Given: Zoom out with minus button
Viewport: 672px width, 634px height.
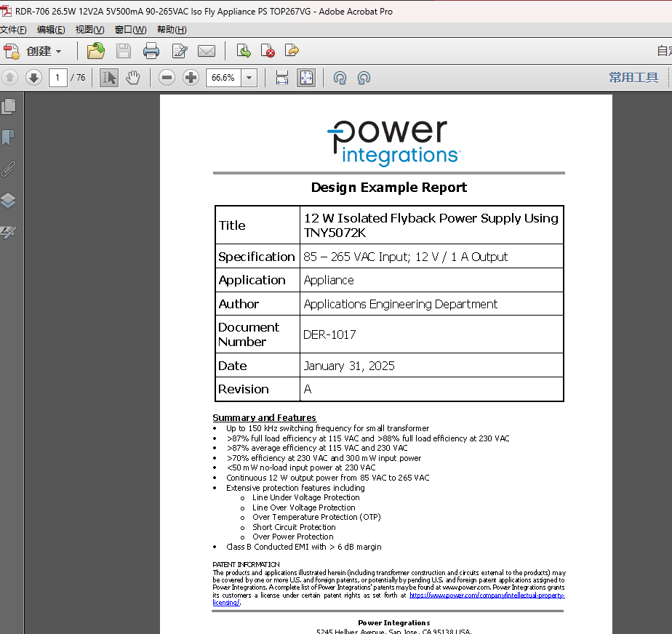Looking at the screenshot, I should [x=167, y=78].
